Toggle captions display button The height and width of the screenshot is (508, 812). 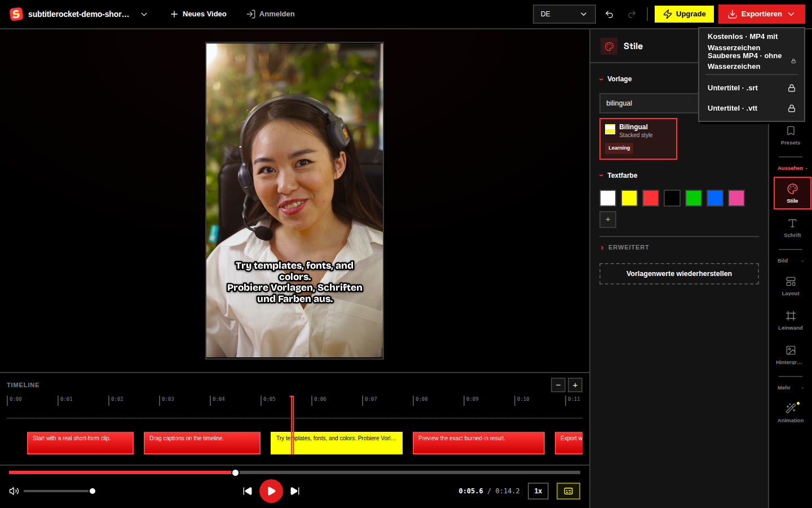coord(568,491)
